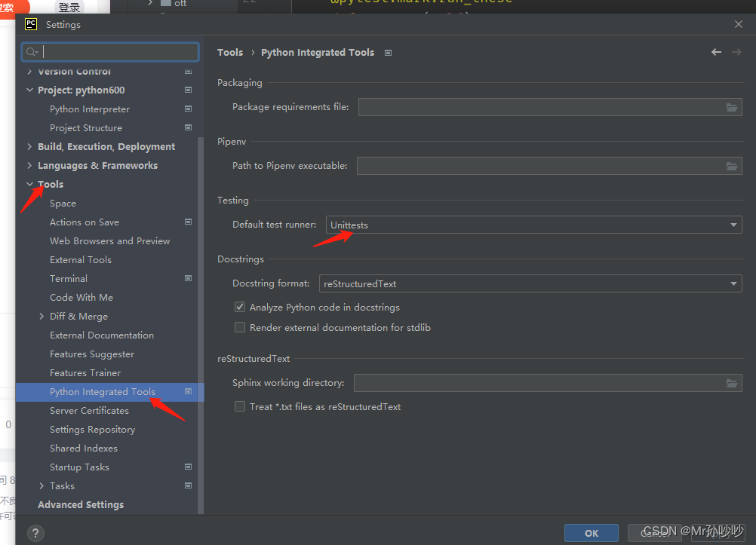Open Project Structure settings page

click(x=86, y=127)
